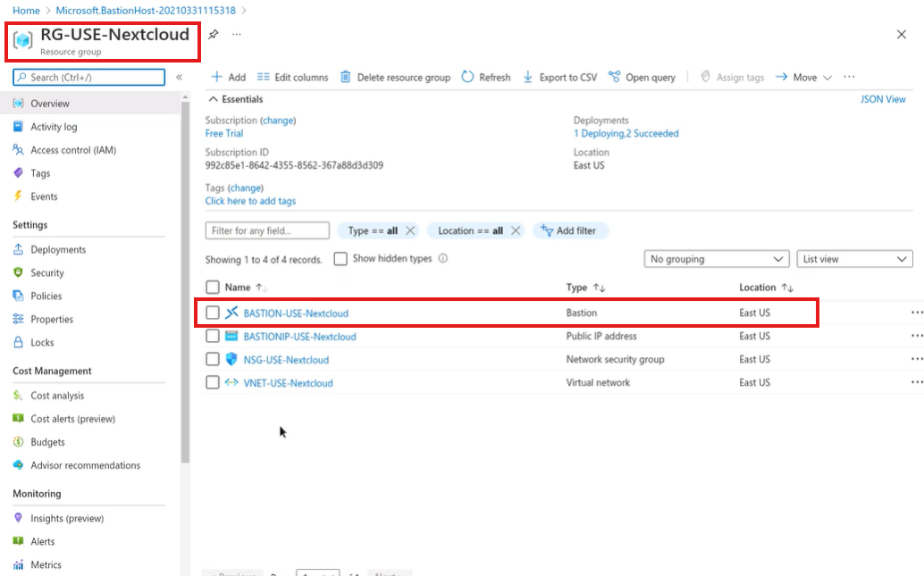Open NSG-USE-Nextcloud resource
Image resolution: width=924 pixels, height=576 pixels.
point(286,360)
